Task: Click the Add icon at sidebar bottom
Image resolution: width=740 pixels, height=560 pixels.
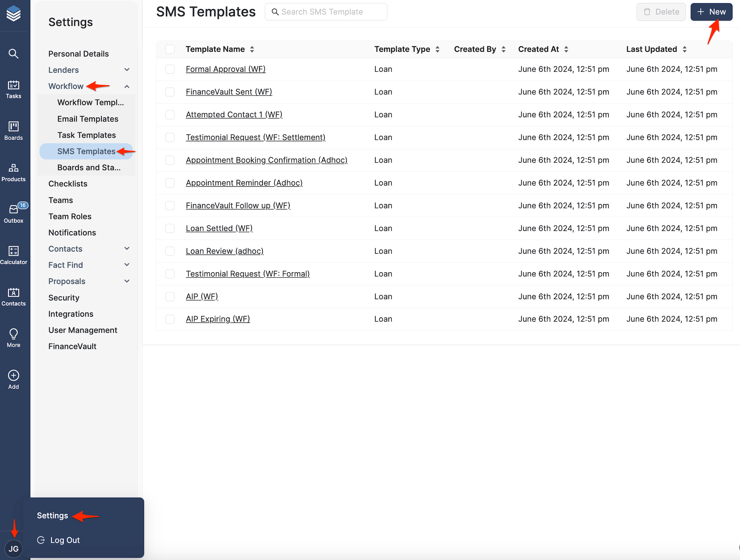Action: tap(13, 376)
